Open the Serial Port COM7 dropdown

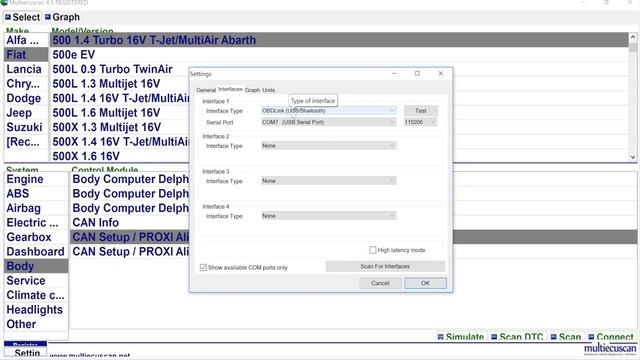tap(328, 122)
